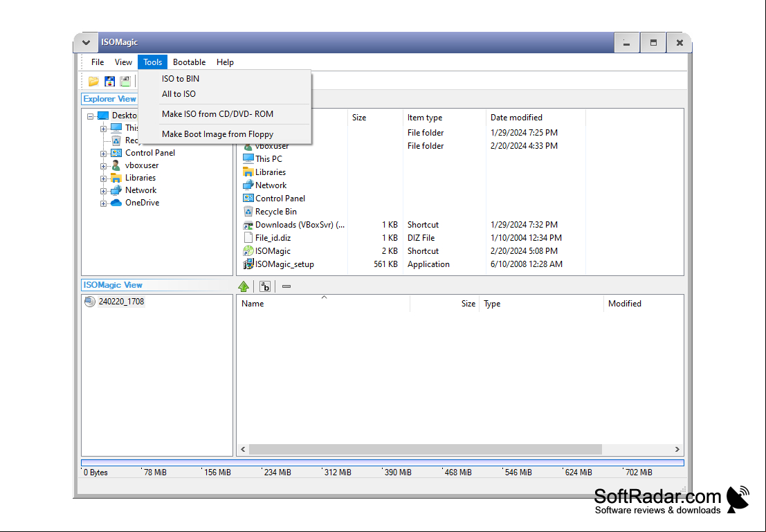766x532 pixels.
Task: Click the This PC icon in file list
Action: (x=248, y=158)
